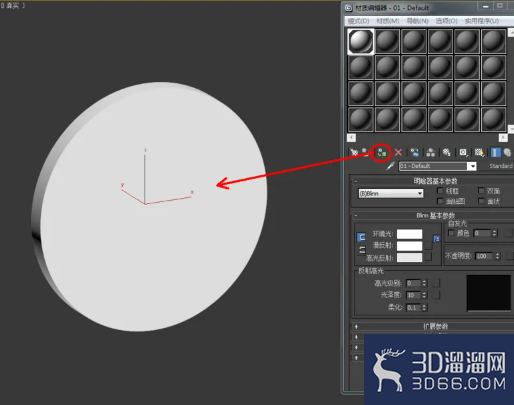
Task: Assign material to selection icon
Action: click(x=381, y=153)
